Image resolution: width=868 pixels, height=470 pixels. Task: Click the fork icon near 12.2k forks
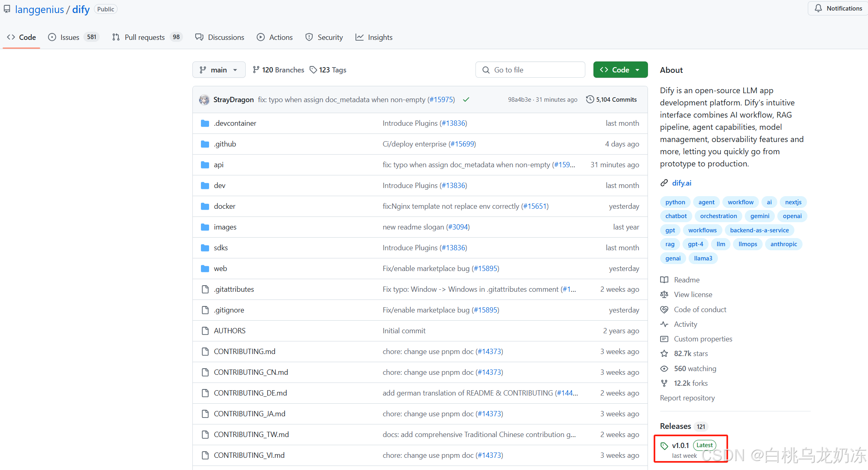tap(664, 383)
